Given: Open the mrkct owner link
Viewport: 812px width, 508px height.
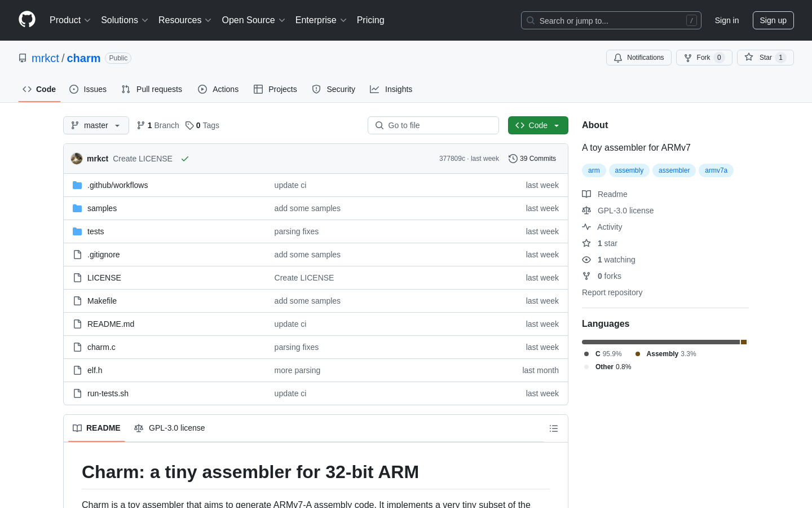Looking at the screenshot, I should point(45,58).
